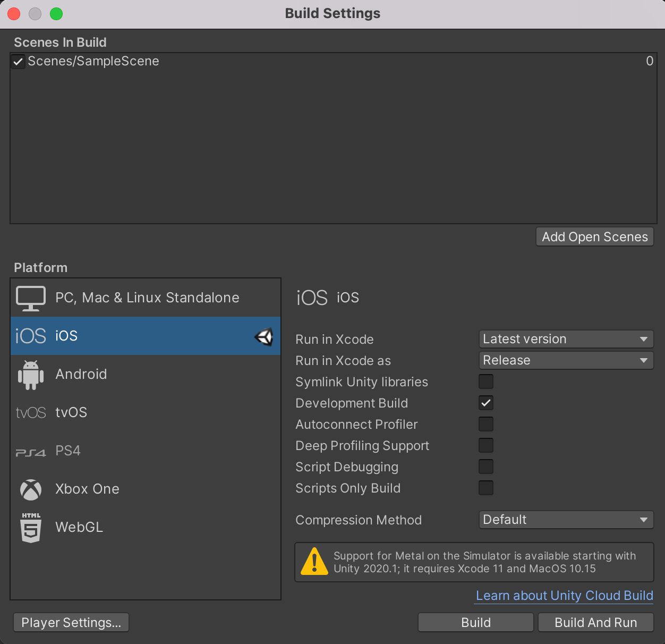Enable the Autoconnect Profiler checkbox
This screenshot has width=665, height=644.
tap(486, 424)
